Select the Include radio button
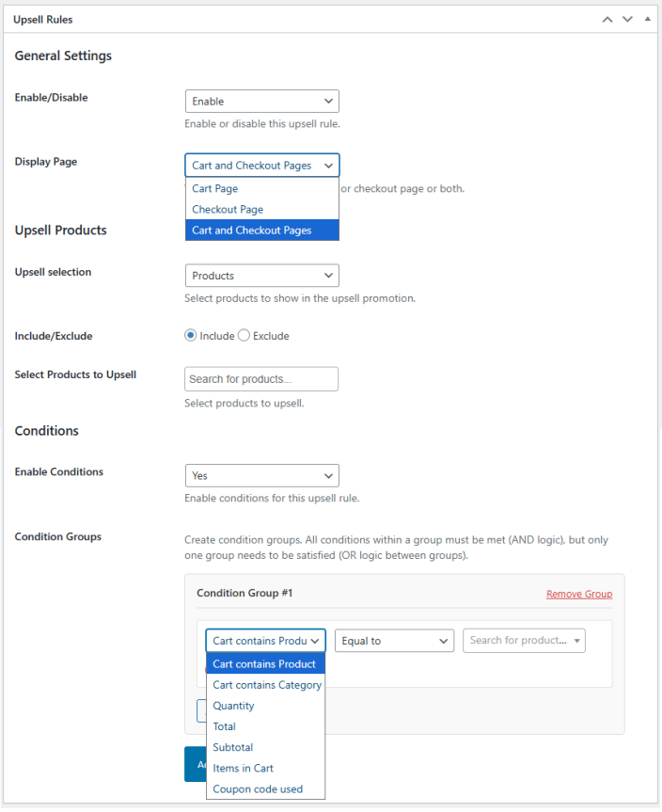Image resolution: width=662 pixels, height=812 pixels. click(x=191, y=335)
